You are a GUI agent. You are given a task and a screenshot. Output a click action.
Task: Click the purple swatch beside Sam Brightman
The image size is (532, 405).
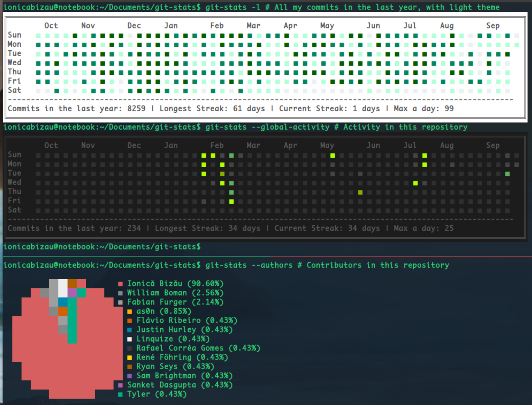[130, 376]
